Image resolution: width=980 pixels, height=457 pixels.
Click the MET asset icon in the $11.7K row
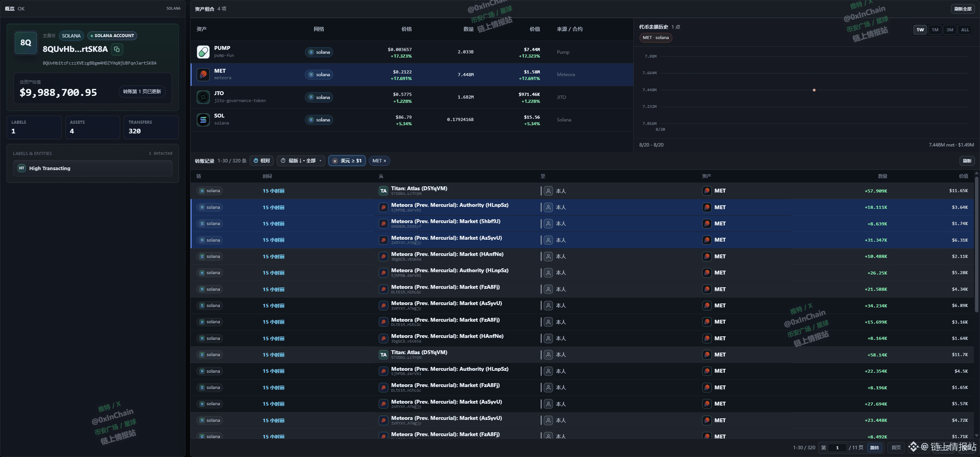click(707, 355)
